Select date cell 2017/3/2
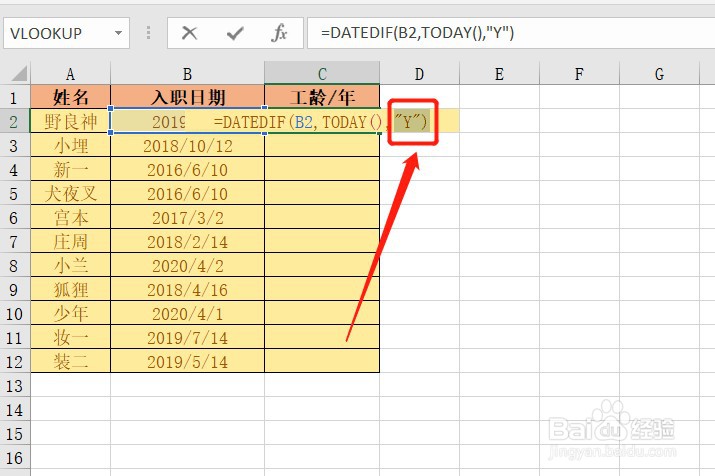This screenshot has height=476, width=715. [187, 217]
